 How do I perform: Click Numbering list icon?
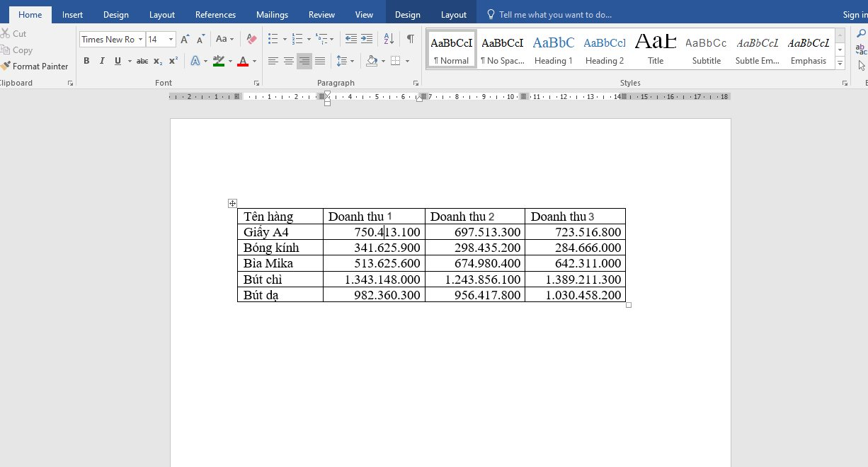(x=297, y=39)
